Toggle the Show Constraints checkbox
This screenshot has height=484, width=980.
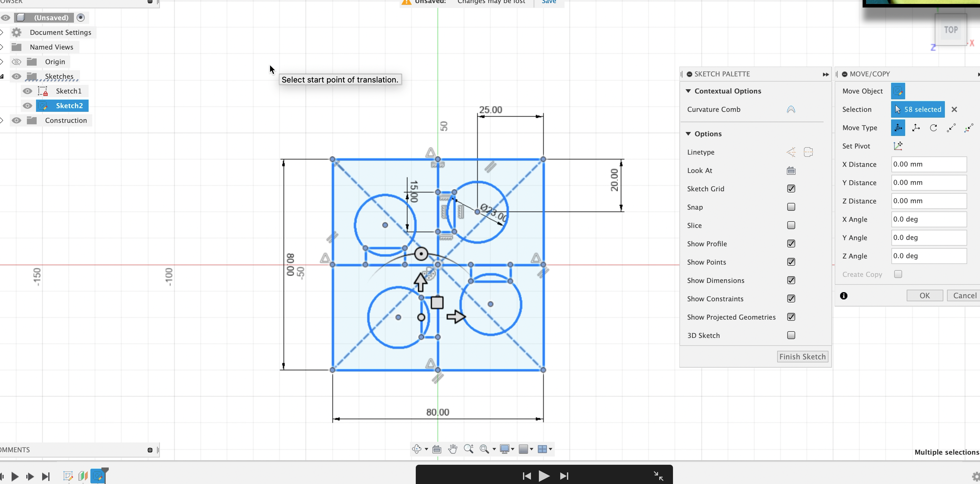(x=791, y=299)
